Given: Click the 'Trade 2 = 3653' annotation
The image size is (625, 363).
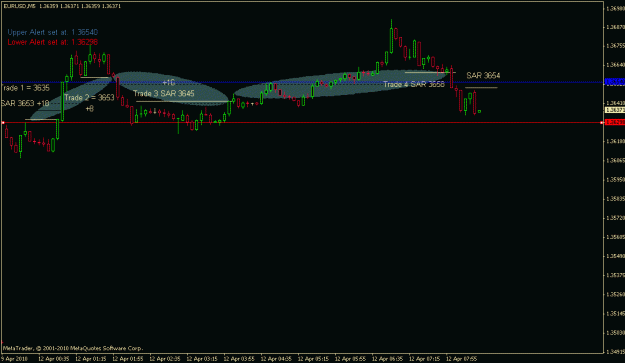Looking at the screenshot, I should point(89,98).
